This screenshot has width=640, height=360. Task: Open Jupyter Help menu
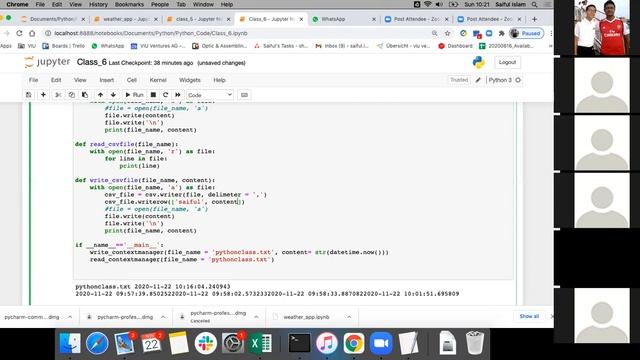(x=219, y=80)
